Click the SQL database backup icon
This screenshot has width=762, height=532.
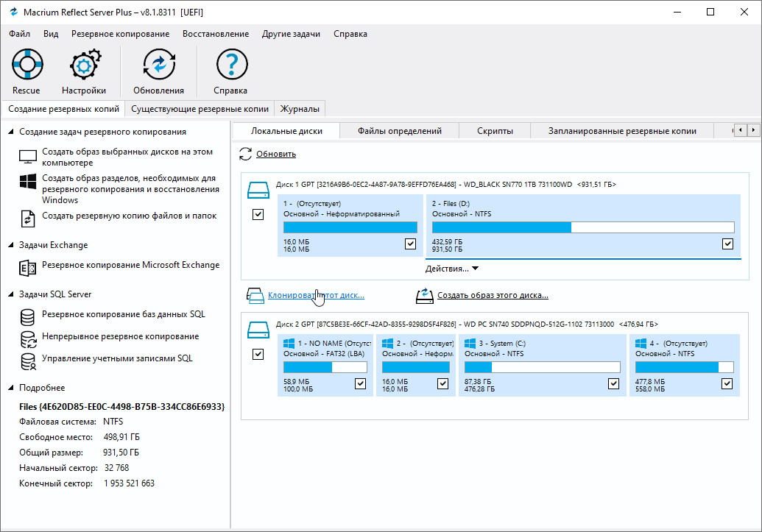[28, 317]
